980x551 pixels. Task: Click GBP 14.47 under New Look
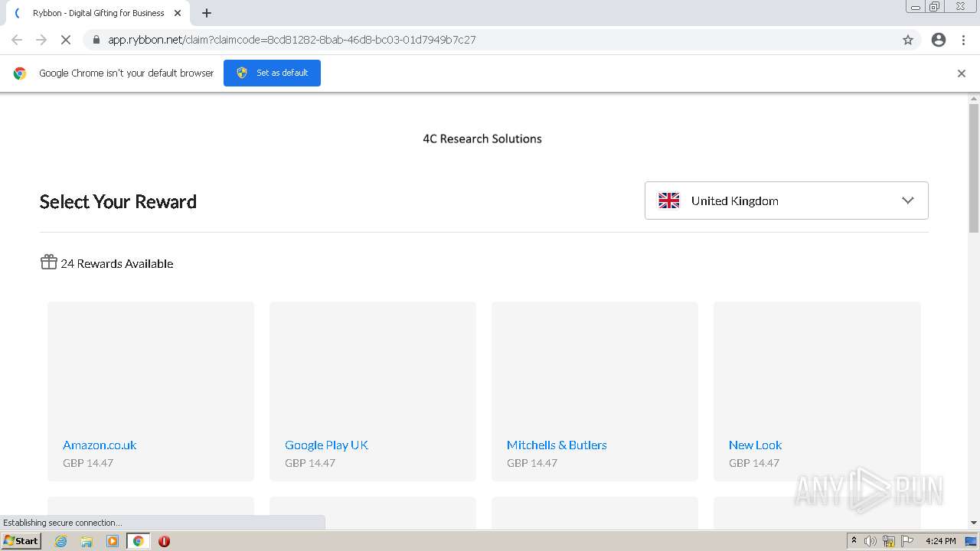(754, 463)
